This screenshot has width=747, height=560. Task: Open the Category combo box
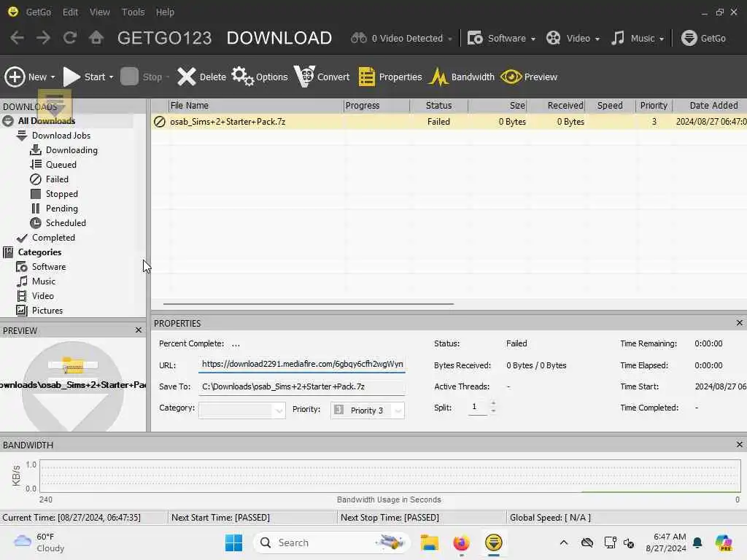click(x=242, y=411)
